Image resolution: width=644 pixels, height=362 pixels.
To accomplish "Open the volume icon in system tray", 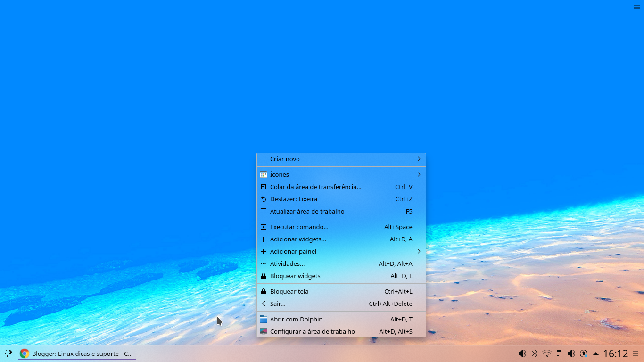I will [522, 354].
